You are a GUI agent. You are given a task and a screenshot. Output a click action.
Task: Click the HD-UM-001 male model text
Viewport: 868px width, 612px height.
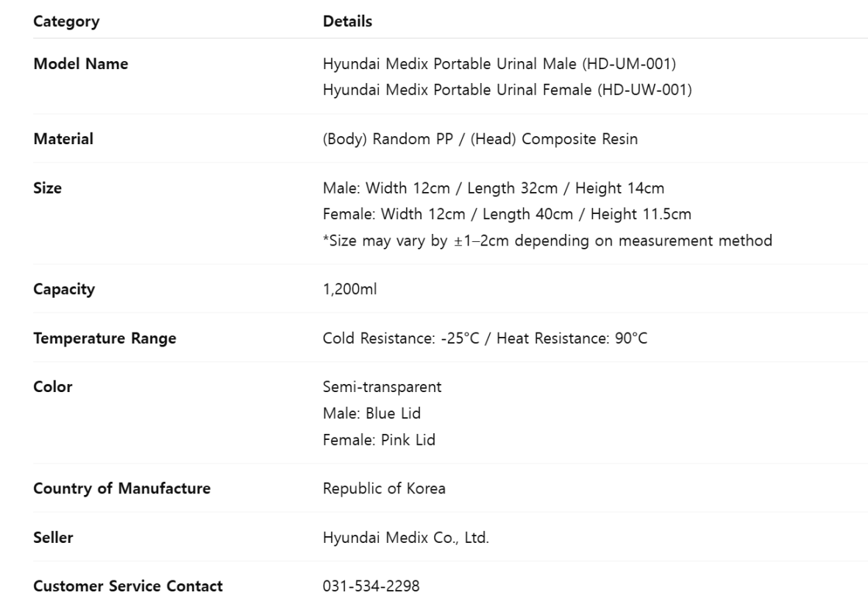point(499,64)
